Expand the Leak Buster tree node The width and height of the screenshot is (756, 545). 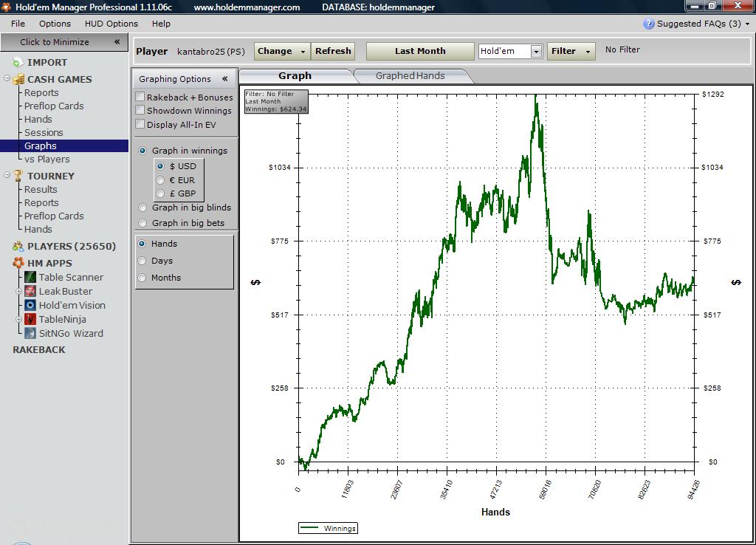pyautogui.click(x=18, y=291)
